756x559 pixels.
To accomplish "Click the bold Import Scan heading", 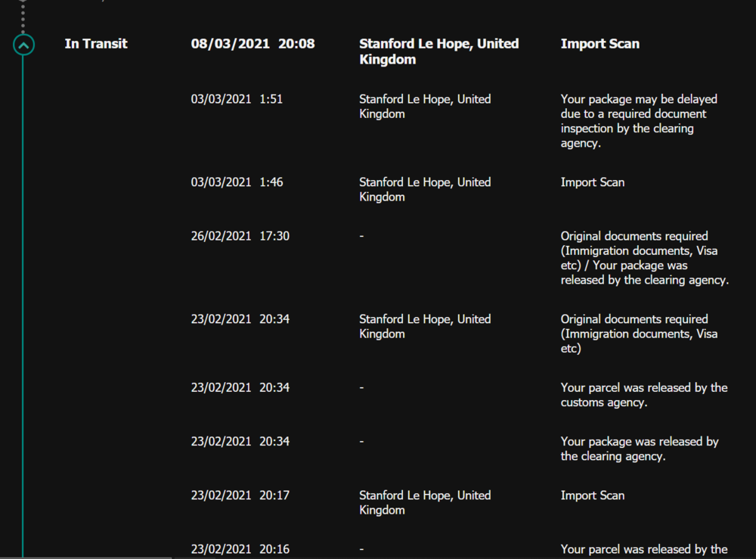I will coord(600,44).
